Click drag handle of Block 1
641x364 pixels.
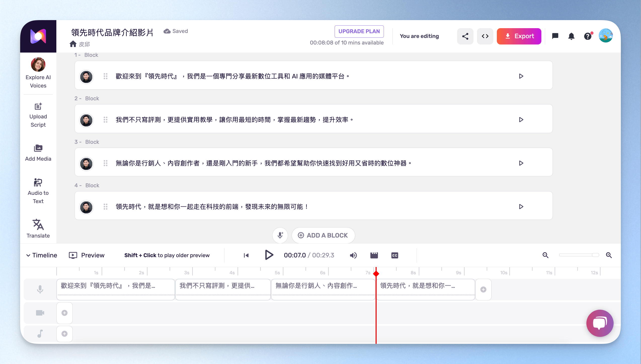pyautogui.click(x=105, y=76)
